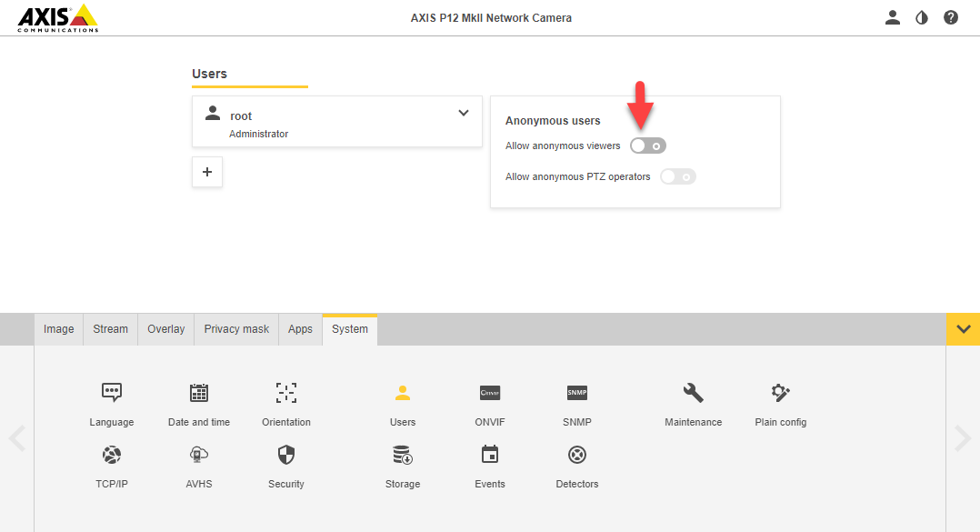980x532 pixels.
Task: Select the System tab
Action: pos(350,329)
